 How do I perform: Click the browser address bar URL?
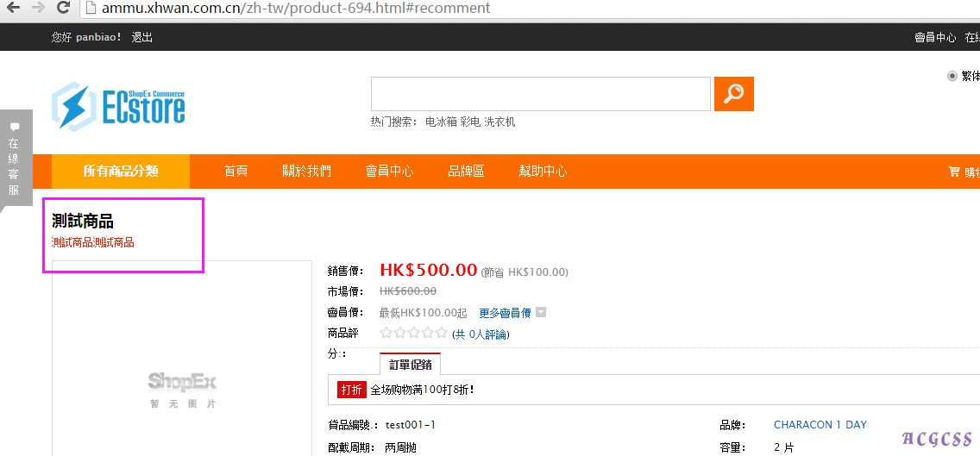(296, 8)
